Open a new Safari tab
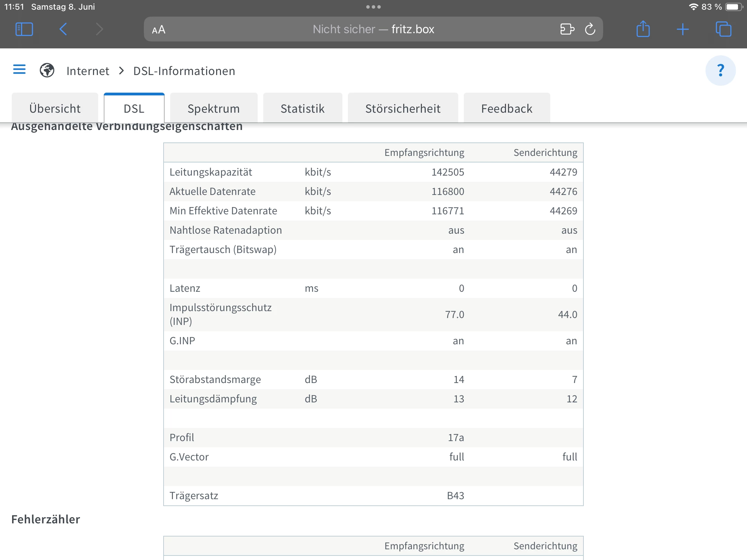 (683, 29)
